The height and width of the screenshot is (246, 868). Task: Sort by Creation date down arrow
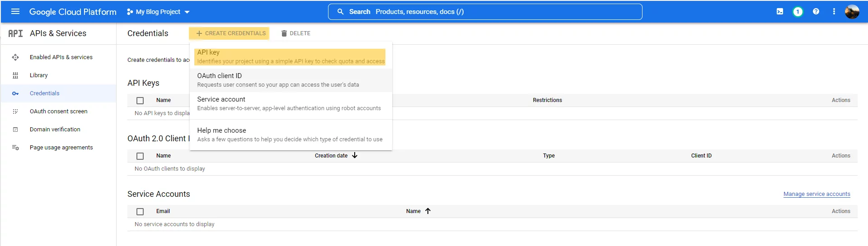coord(355,155)
